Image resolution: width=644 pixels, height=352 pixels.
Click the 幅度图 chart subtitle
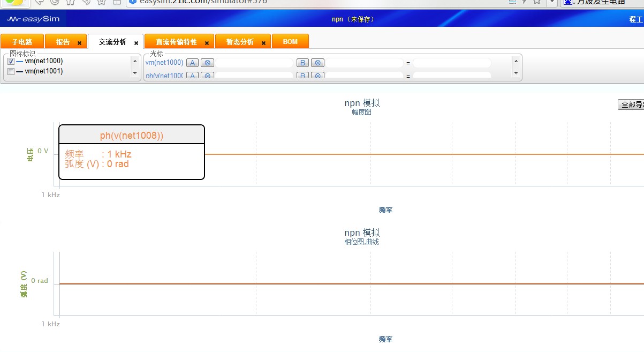point(361,113)
